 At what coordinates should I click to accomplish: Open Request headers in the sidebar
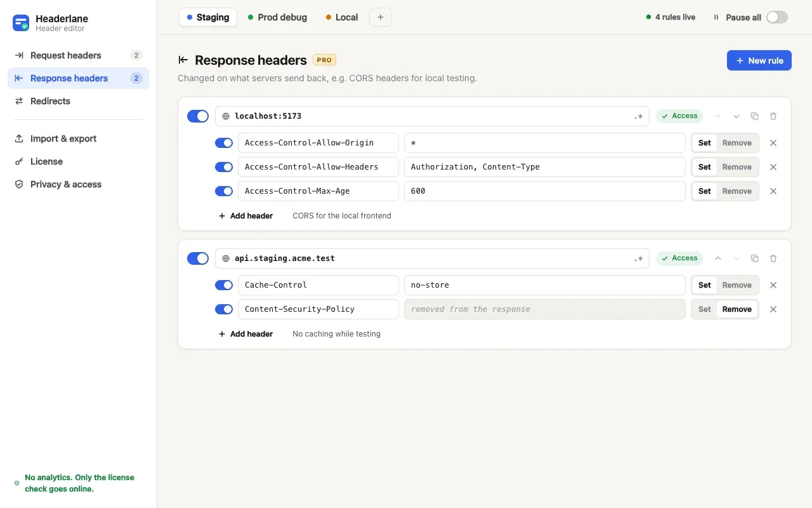coord(79,55)
